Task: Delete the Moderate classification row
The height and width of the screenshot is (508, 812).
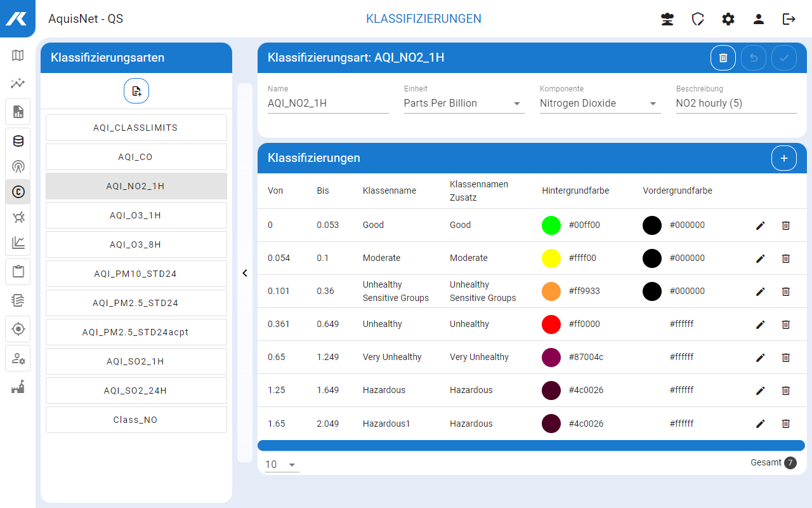Action: point(785,258)
